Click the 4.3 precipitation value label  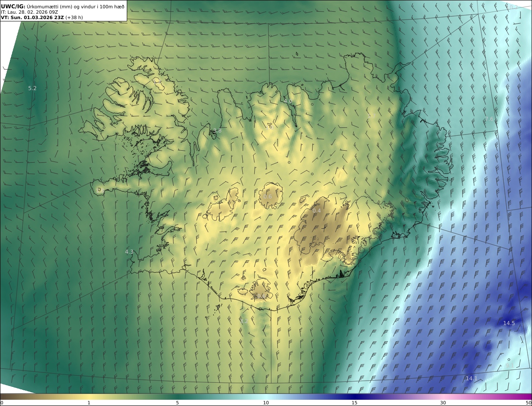[x=129, y=252]
